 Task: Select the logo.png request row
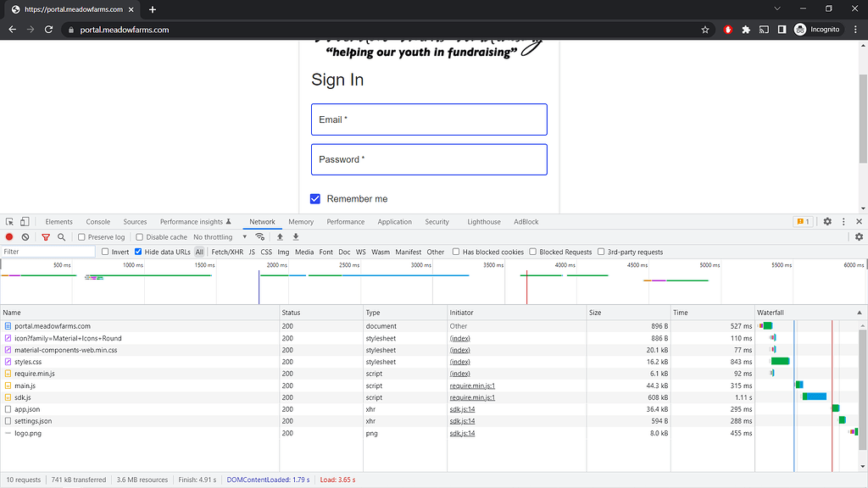377,433
